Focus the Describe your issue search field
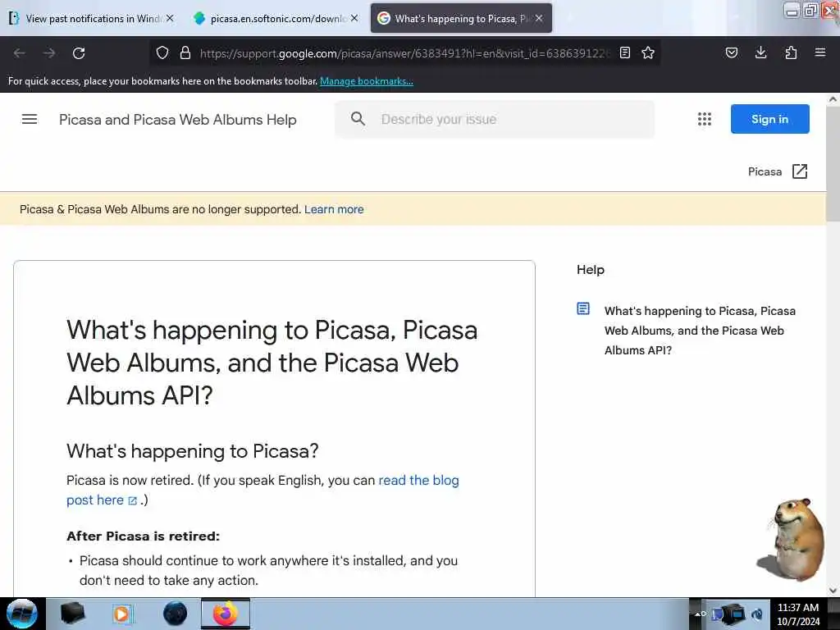Image resolution: width=840 pixels, height=630 pixels. 494,119
